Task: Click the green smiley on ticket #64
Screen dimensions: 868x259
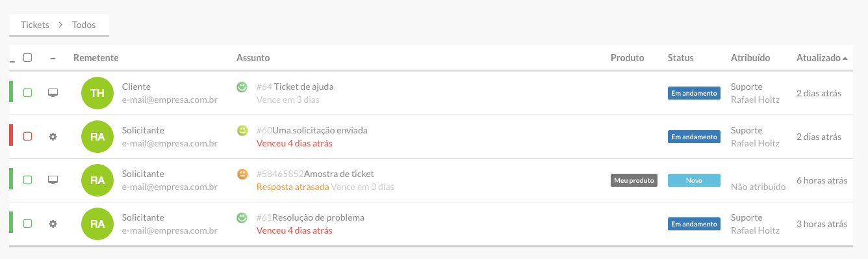Action: pyautogui.click(x=242, y=87)
